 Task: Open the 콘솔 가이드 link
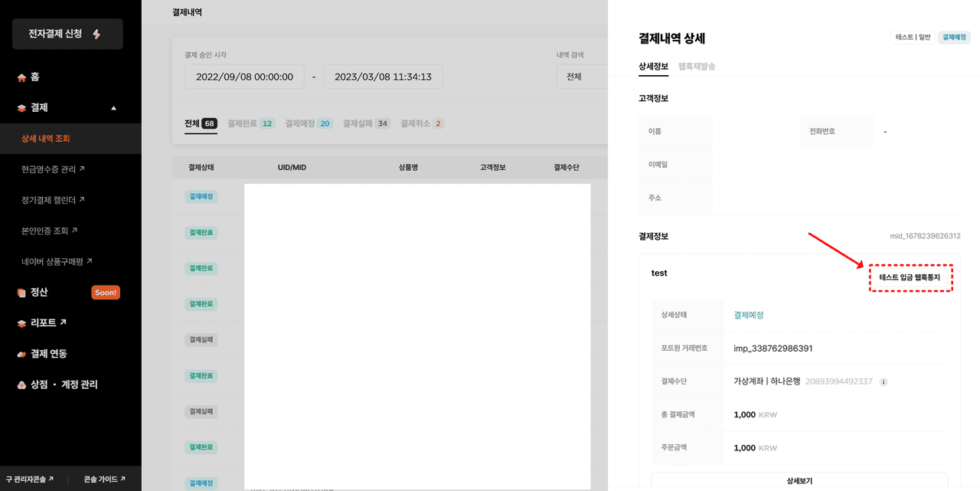pos(104,479)
